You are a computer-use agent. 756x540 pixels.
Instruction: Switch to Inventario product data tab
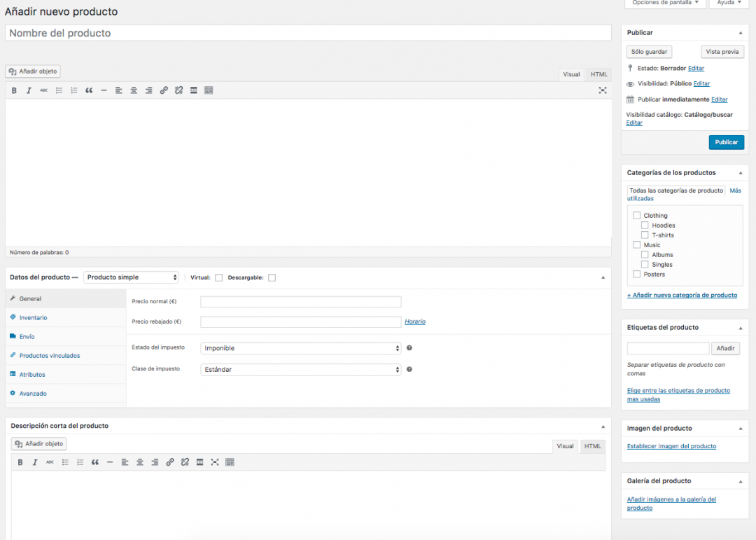33,318
